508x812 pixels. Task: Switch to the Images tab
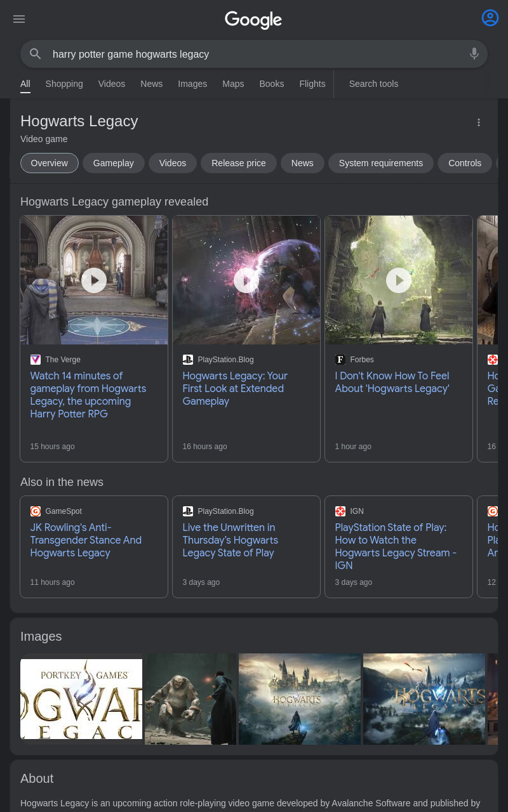[192, 84]
